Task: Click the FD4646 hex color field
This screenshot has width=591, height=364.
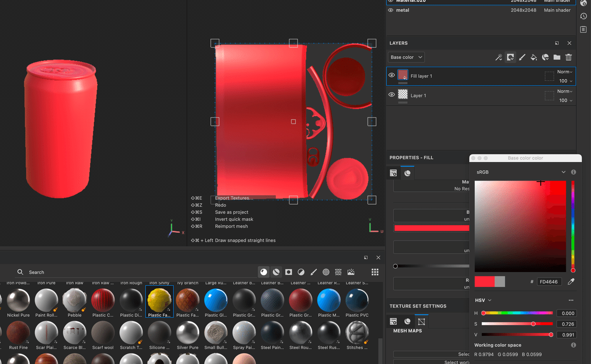Action: click(548, 281)
